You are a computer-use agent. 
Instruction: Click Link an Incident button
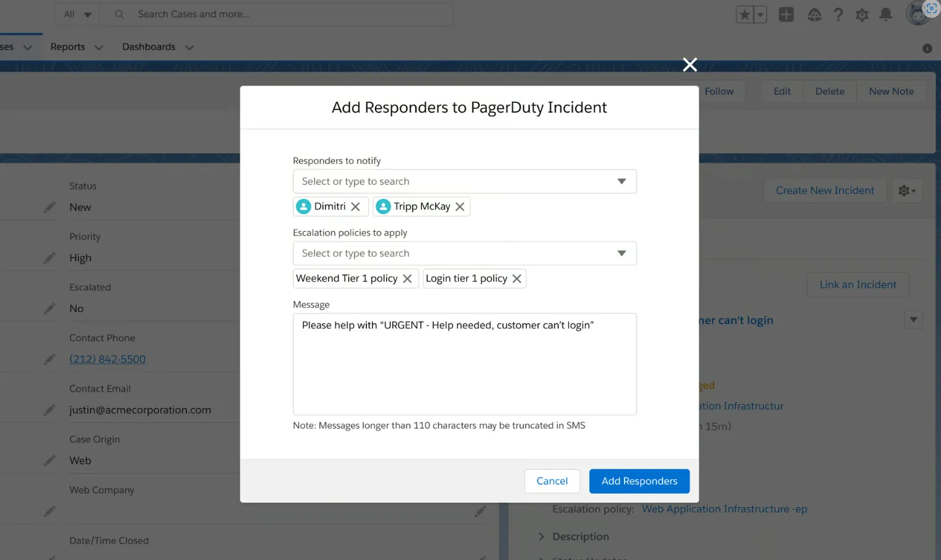click(x=858, y=285)
